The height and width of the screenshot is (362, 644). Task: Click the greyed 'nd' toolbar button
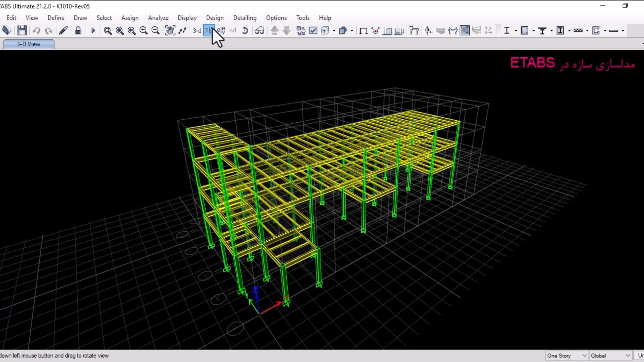[233, 31]
